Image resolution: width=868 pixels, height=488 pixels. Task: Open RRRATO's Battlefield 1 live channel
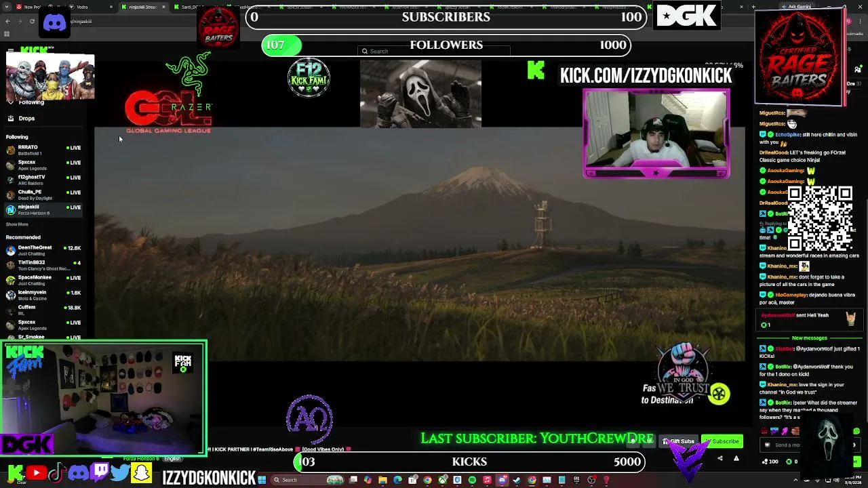pyautogui.click(x=43, y=150)
